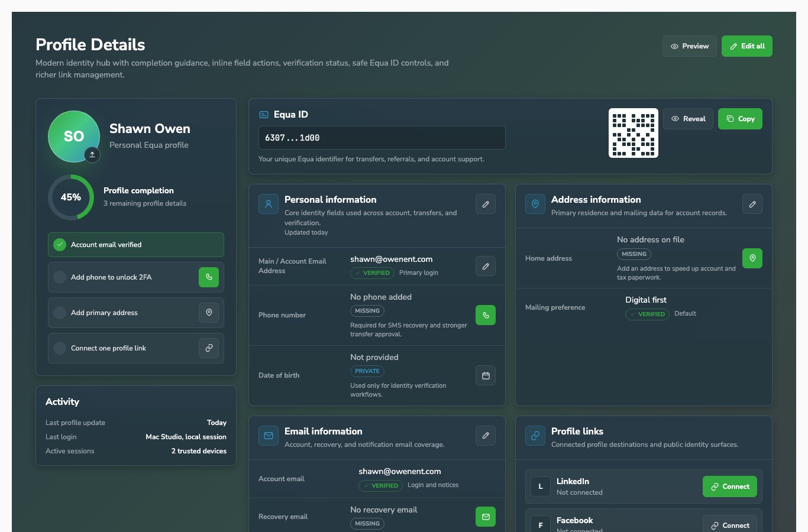Click the green phone icon in Phone number row
This screenshot has width=808, height=532.
pos(486,315)
